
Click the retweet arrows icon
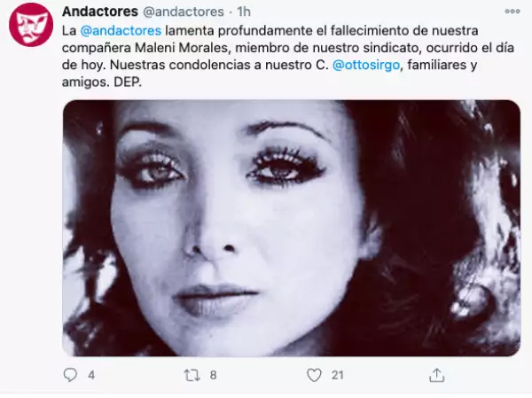[x=192, y=375]
